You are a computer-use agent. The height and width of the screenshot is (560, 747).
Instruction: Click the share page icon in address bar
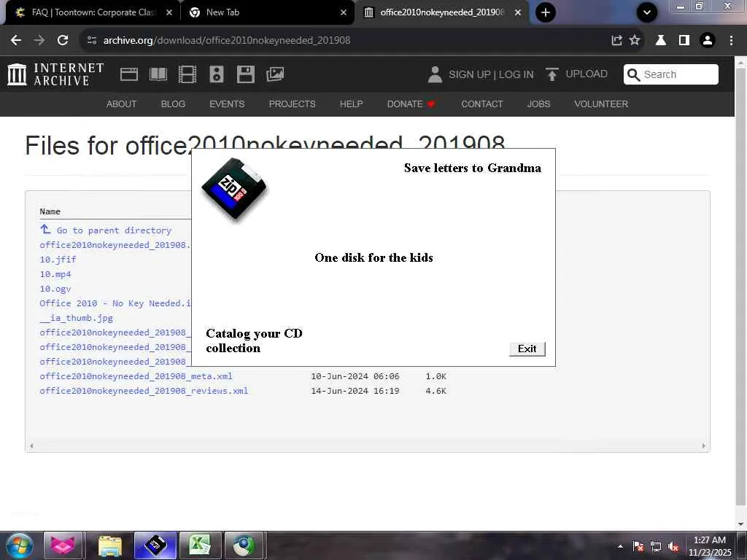(616, 41)
